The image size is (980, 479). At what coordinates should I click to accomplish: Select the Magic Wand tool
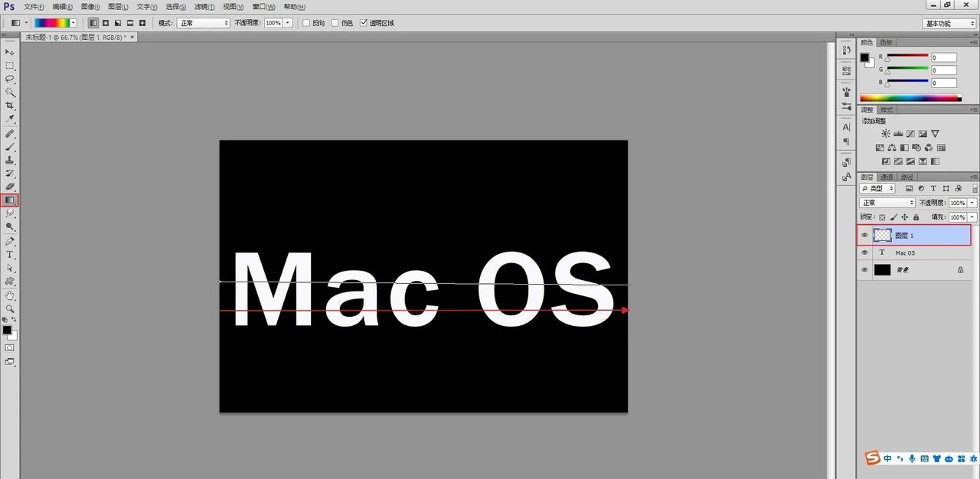(x=10, y=92)
